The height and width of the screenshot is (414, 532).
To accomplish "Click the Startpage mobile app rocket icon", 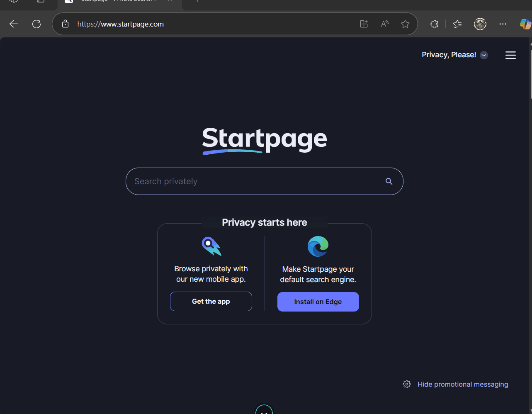I will coord(211,246).
